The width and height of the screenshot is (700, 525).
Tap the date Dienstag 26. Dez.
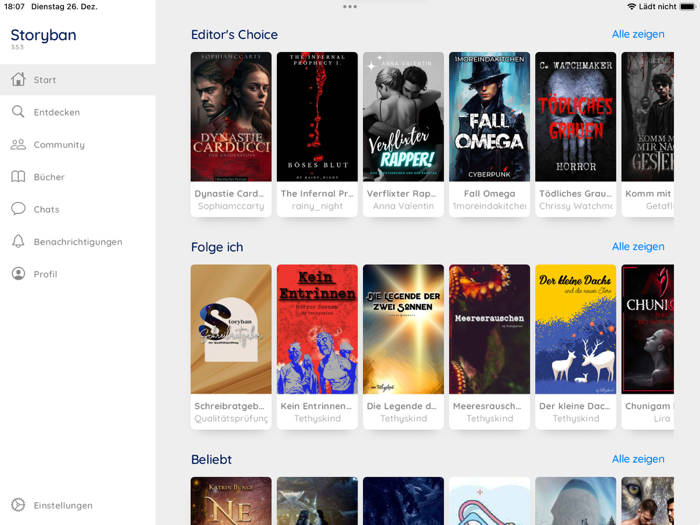(x=64, y=7)
